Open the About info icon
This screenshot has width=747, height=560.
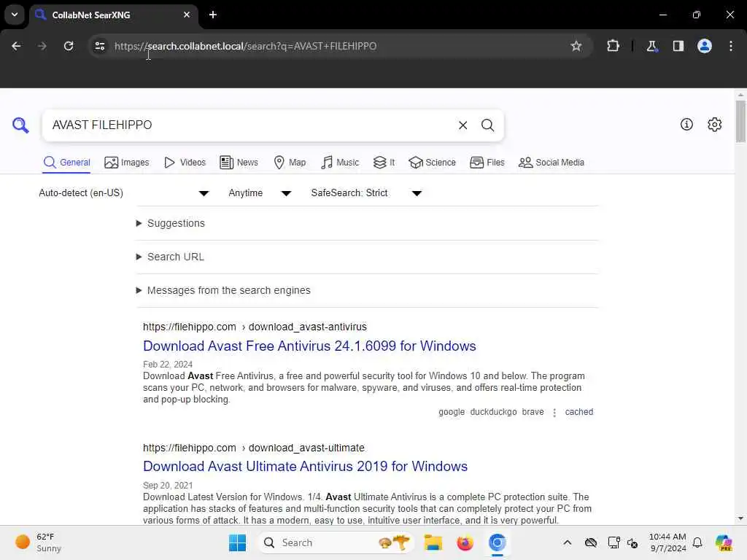point(686,124)
